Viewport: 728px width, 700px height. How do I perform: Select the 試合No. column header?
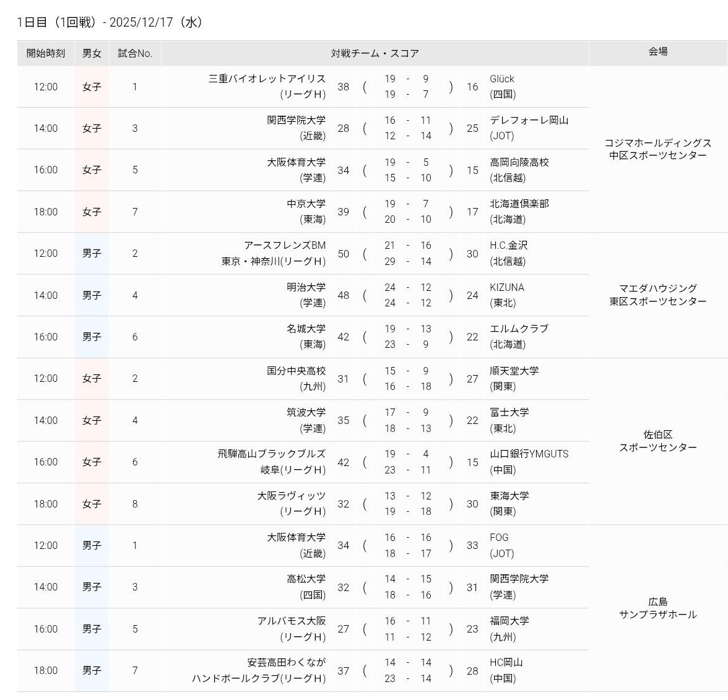pyautogui.click(x=135, y=53)
